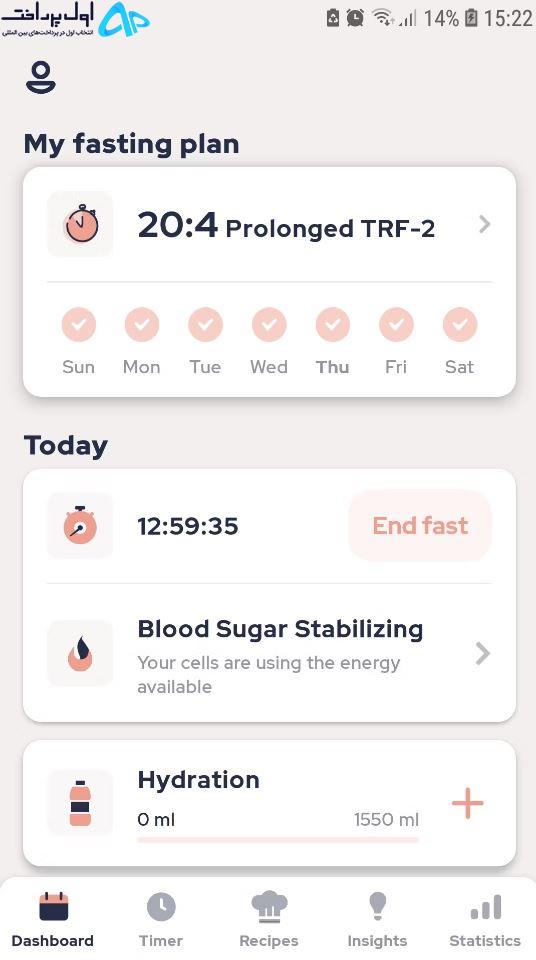Viewport: 536px width, 960px height.
Task: Toggle the Sunday fasting day check
Action: [78, 324]
